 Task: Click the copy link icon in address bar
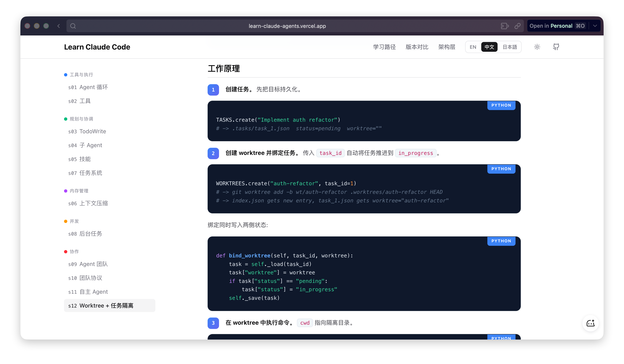point(517,26)
